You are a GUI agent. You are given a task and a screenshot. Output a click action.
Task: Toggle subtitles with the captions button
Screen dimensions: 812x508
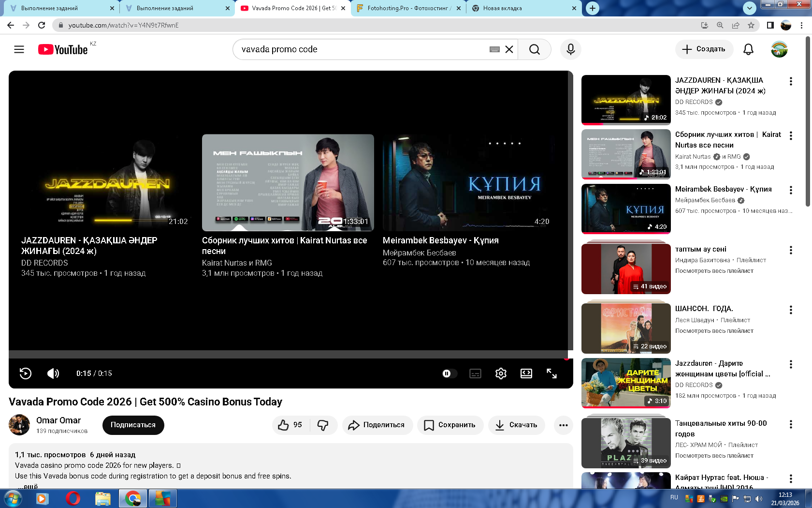[475, 374]
